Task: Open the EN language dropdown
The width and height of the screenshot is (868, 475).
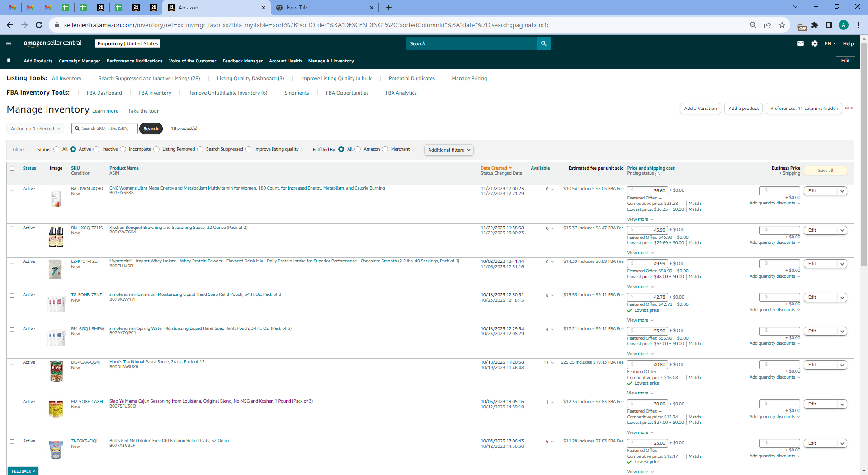Action: pyautogui.click(x=830, y=43)
